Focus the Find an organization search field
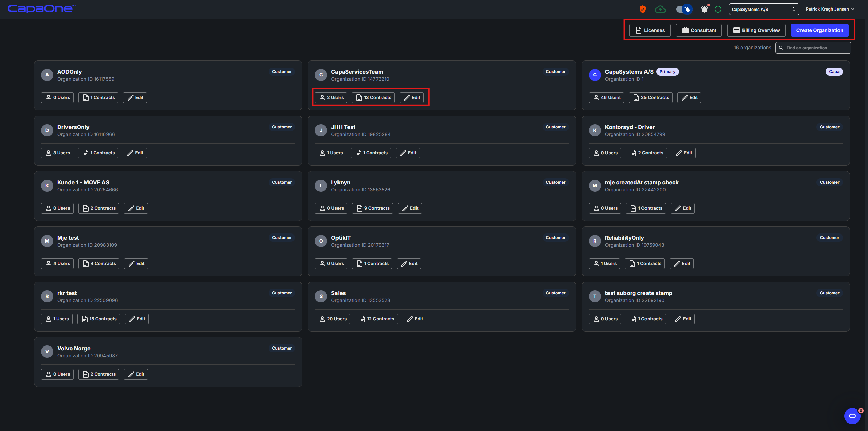This screenshot has width=868, height=431. (x=813, y=48)
